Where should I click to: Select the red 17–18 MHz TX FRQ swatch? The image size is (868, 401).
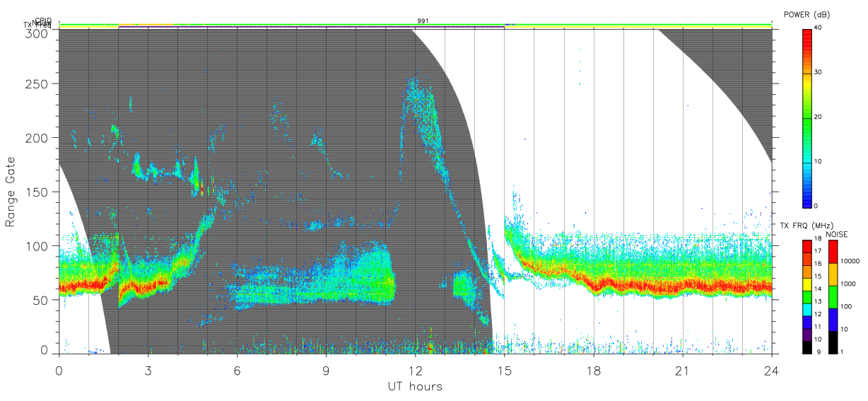click(807, 246)
